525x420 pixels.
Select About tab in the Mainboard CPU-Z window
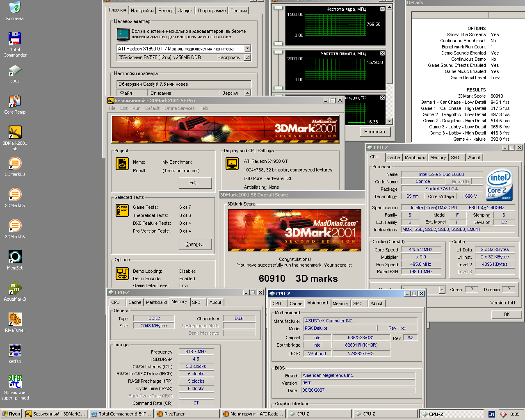pyautogui.click(x=377, y=304)
